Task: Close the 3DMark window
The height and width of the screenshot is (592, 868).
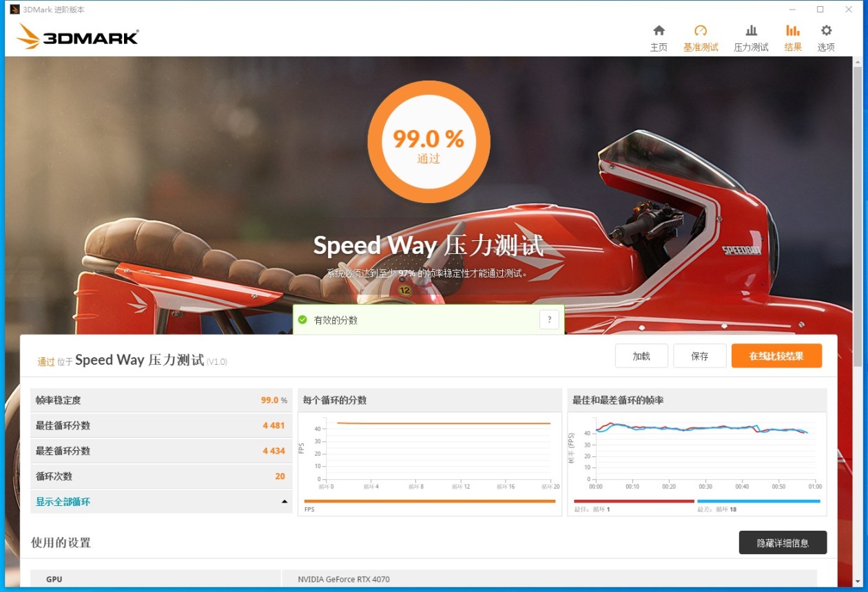Action: pyautogui.click(x=849, y=10)
